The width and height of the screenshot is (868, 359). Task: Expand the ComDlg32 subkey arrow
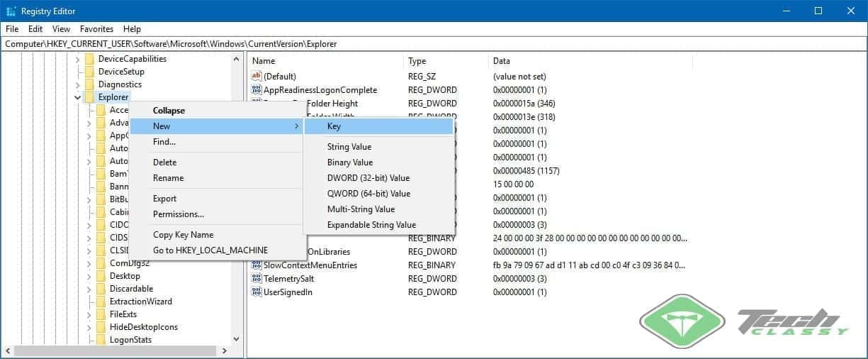tap(89, 263)
